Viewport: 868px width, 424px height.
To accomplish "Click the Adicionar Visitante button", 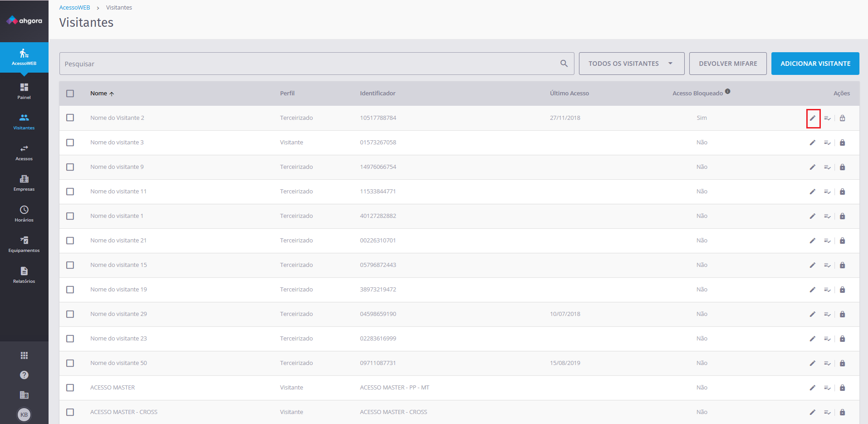I will (x=815, y=64).
